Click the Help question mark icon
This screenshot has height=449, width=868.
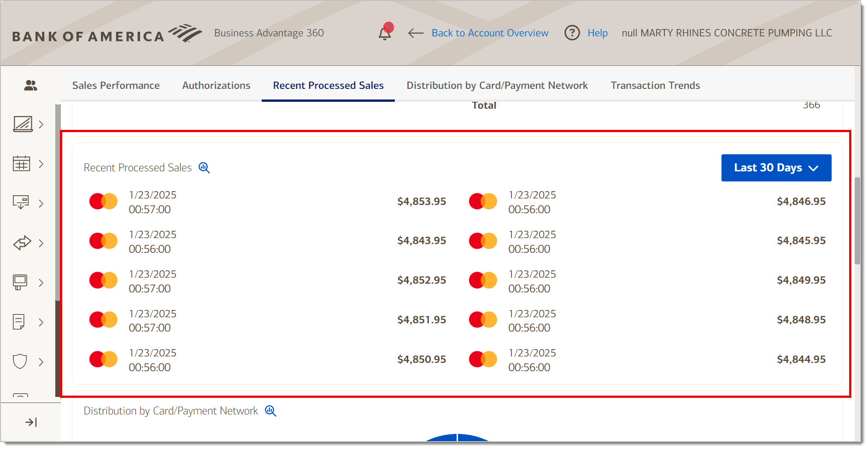point(572,33)
